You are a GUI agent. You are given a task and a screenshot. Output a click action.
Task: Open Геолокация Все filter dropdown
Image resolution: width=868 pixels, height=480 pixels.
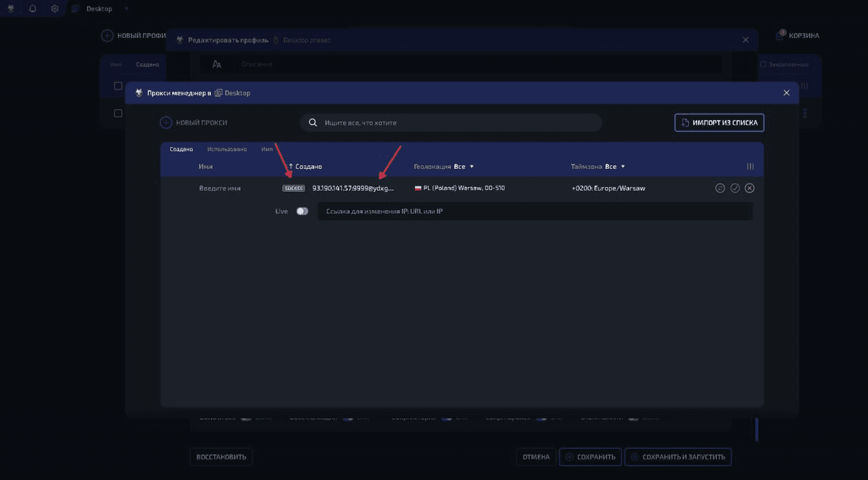tap(443, 166)
